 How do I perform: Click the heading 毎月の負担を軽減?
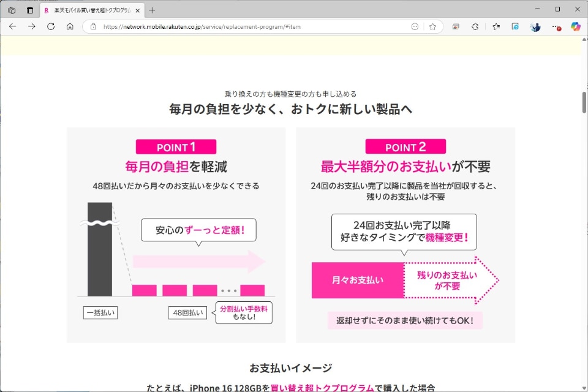(176, 167)
